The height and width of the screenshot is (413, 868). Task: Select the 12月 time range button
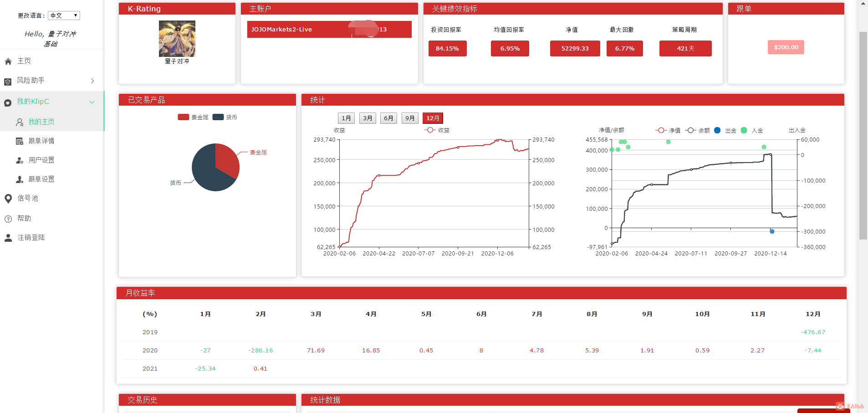(x=433, y=118)
